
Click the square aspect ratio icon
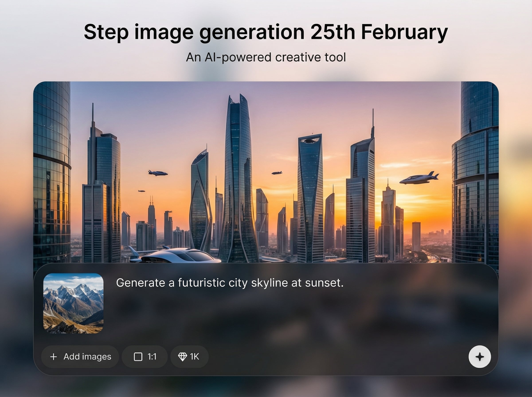click(x=138, y=357)
